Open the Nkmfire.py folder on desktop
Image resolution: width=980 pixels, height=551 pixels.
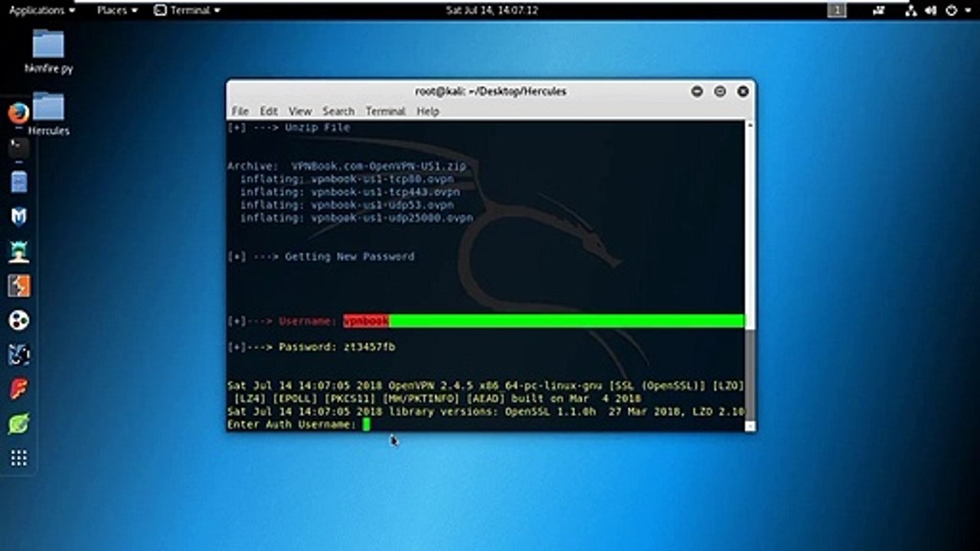[x=48, y=51]
